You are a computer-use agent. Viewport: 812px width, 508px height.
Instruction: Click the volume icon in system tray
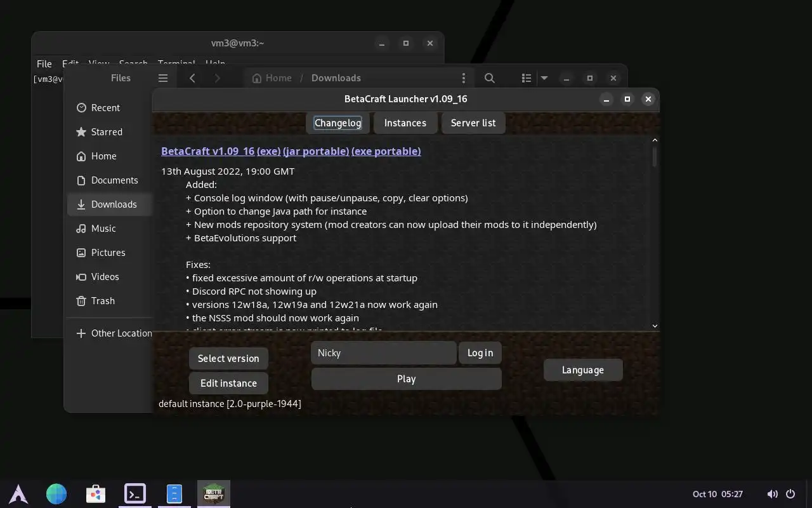772,494
